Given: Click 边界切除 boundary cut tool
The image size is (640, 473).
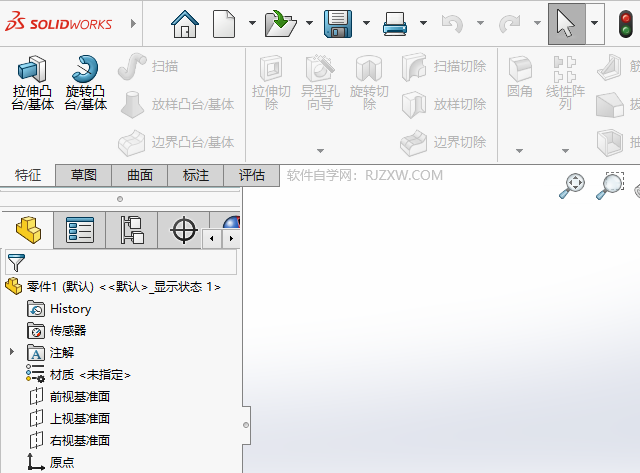Looking at the screenshot, I should pyautogui.click(x=443, y=142).
